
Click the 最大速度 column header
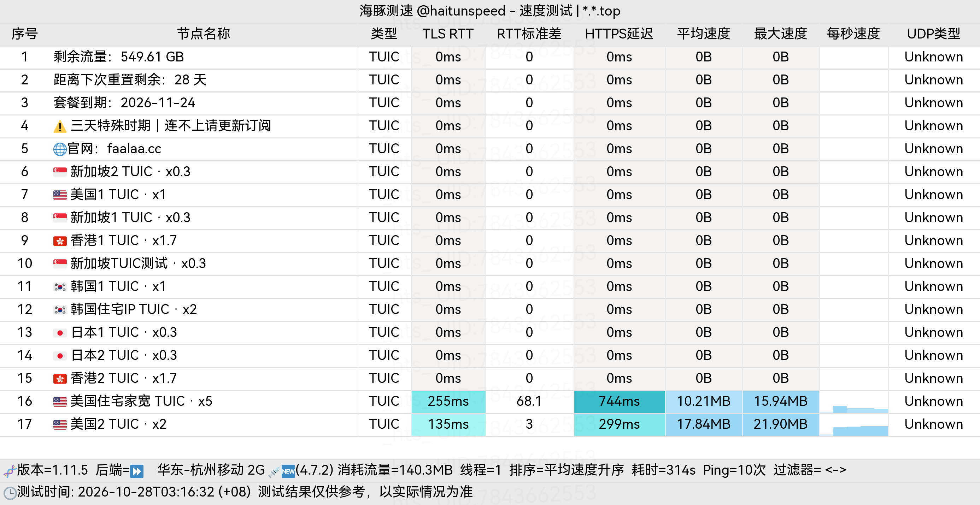(x=781, y=34)
